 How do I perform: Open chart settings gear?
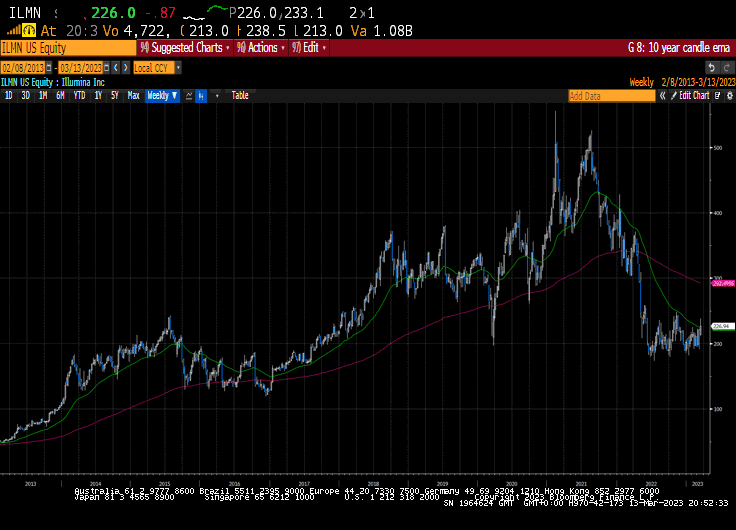point(729,96)
